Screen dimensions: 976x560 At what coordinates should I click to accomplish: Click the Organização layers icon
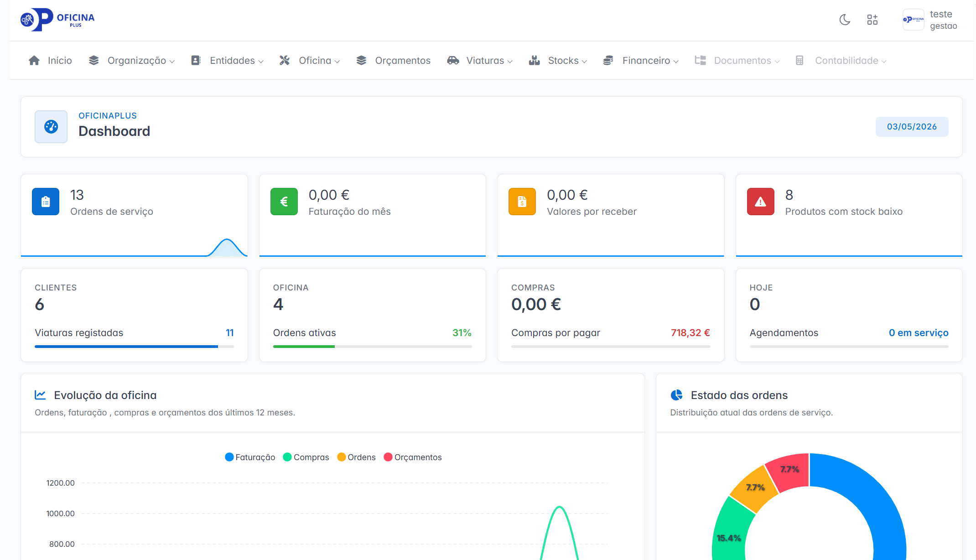pos(94,61)
